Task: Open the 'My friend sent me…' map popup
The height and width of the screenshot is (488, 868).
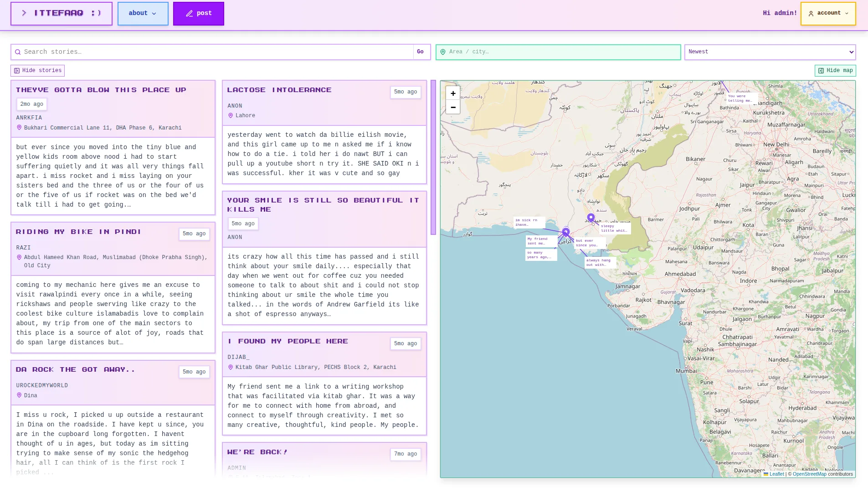Action: 541,241
